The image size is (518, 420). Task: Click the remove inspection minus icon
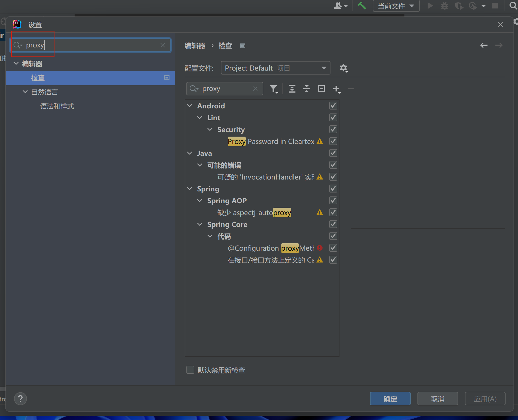[351, 89]
